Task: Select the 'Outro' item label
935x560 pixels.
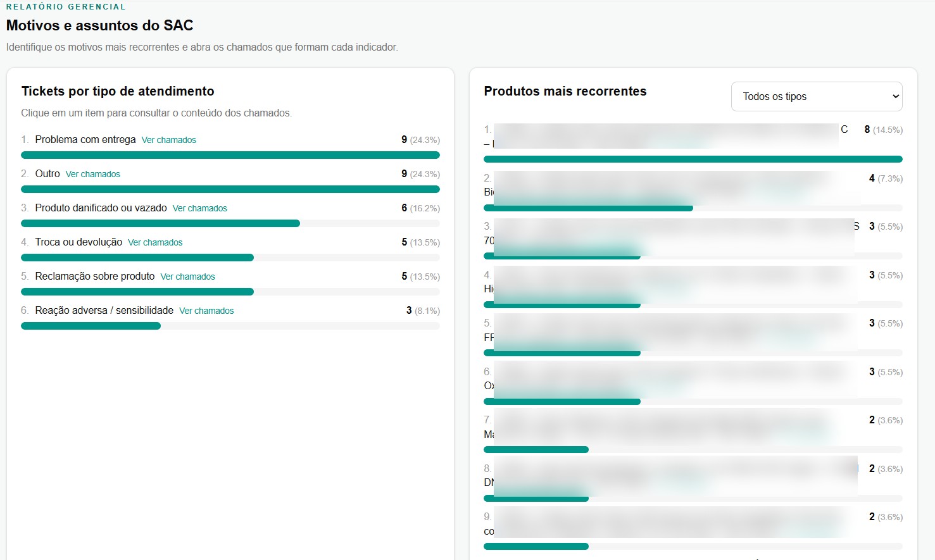Action: click(x=47, y=173)
